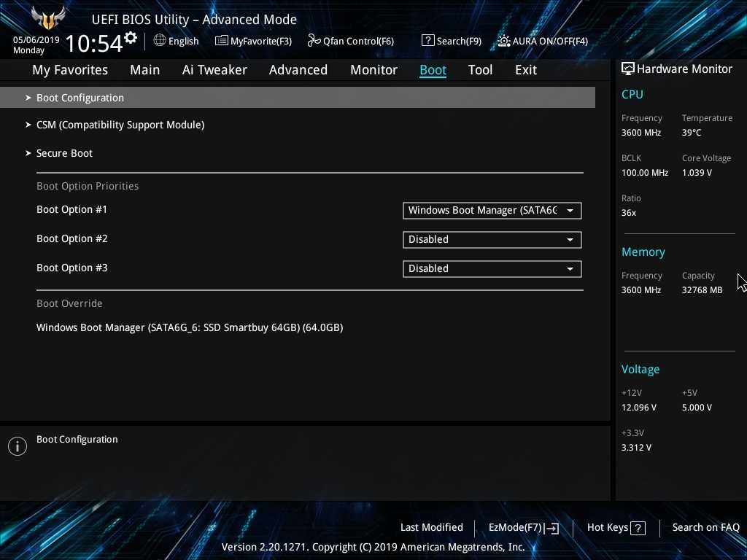
Task: Open Qfan Control fan icon
Action: (x=314, y=41)
